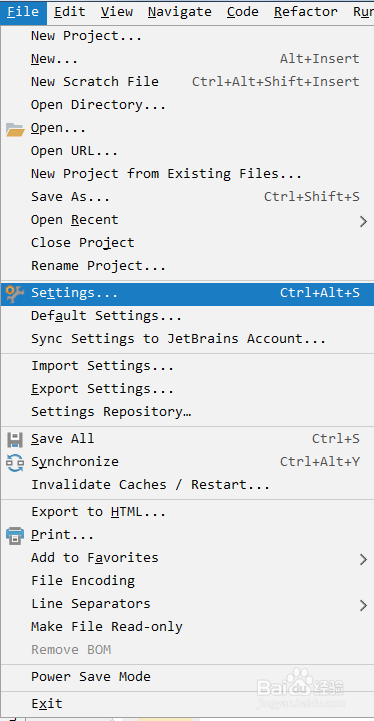The image size is (374, 721).
Task: Click the Synchronize refresh arrows icon
Action: click(x=15, y=463)
